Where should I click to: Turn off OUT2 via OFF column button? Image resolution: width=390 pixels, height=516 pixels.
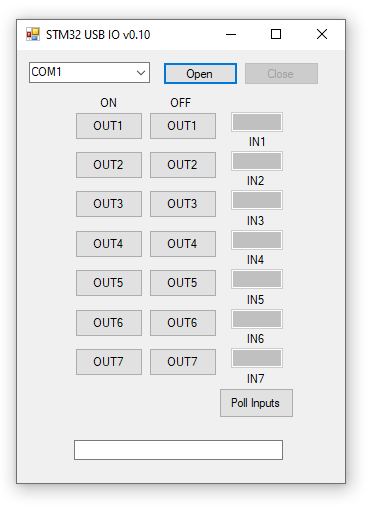pyautogui.click(x=183, y=165)
